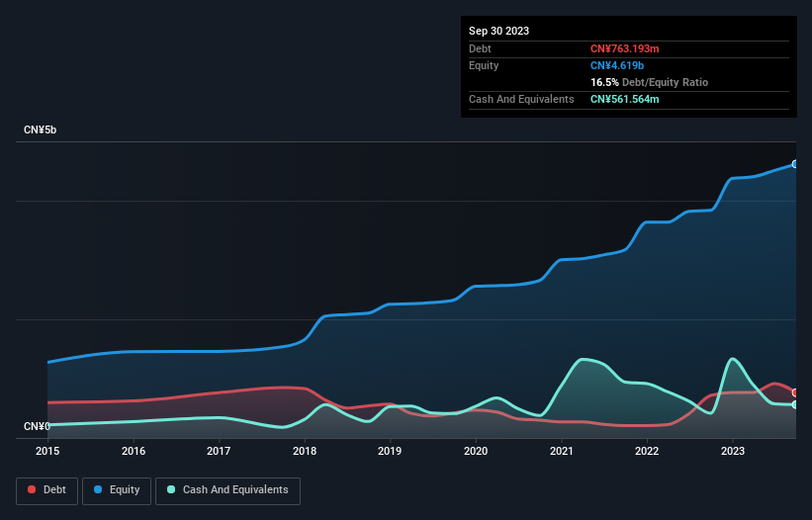Screen dimensions: 812x520
Task: Click the Debt row label in tooltip
Action: coord(480,48)
